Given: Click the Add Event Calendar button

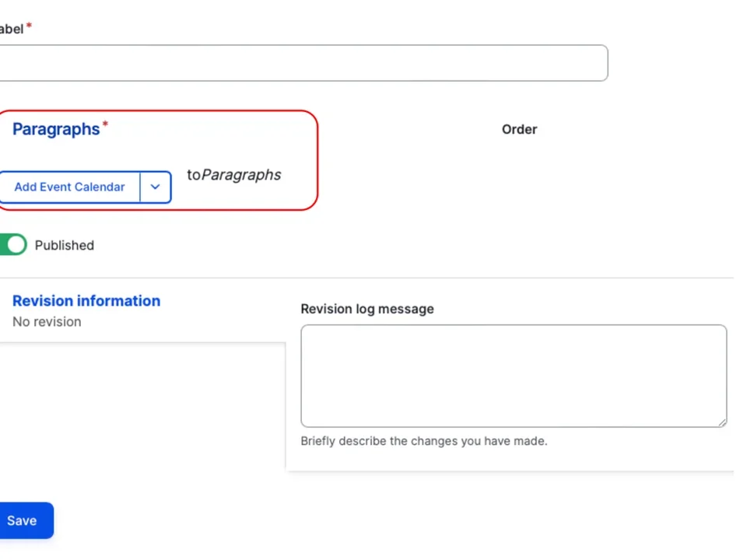Looking at the screenshot, I should tap(69, 187).
